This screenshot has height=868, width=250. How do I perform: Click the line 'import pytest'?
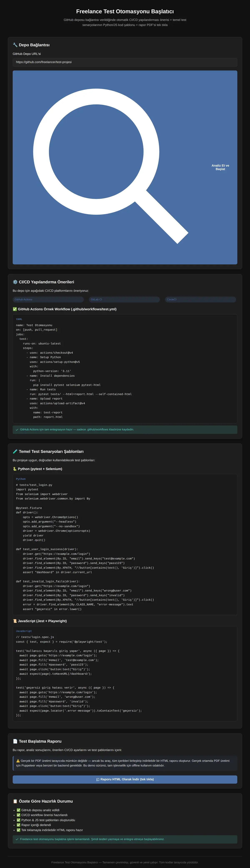[27, 490]
